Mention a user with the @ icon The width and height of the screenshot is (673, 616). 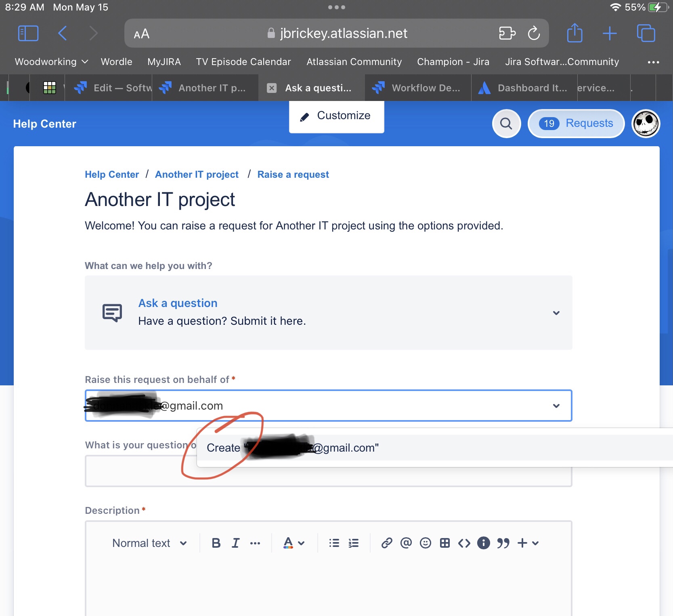point(406,543)
